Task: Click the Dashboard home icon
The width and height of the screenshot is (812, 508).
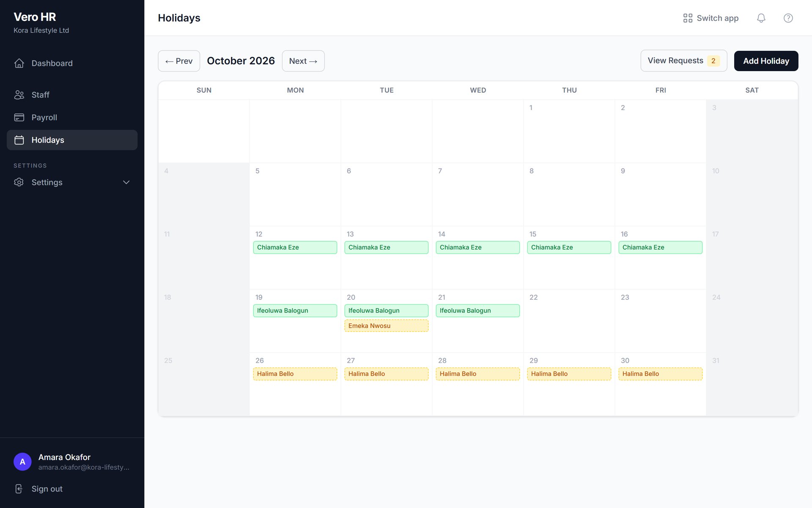Action: click(x=19, y=63)
